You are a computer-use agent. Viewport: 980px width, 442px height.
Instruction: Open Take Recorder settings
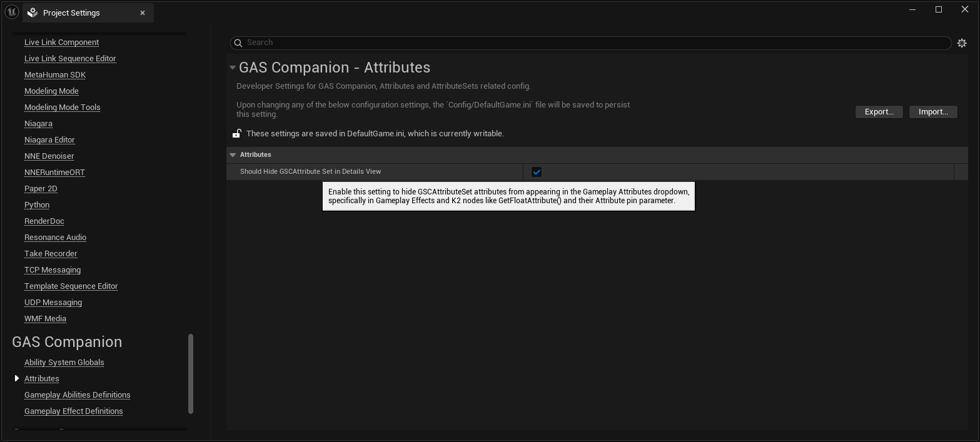pyautogui.click(x=51, y=253)
